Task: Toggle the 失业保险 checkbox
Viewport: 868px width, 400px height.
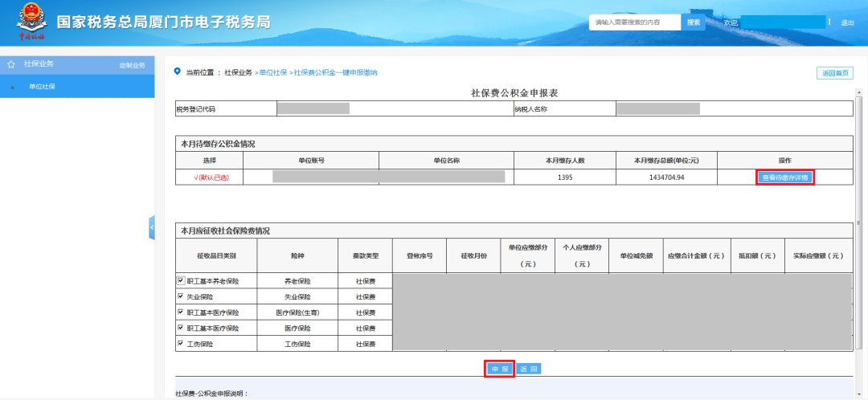Action: pyautogui.click(x=181, y=296)
